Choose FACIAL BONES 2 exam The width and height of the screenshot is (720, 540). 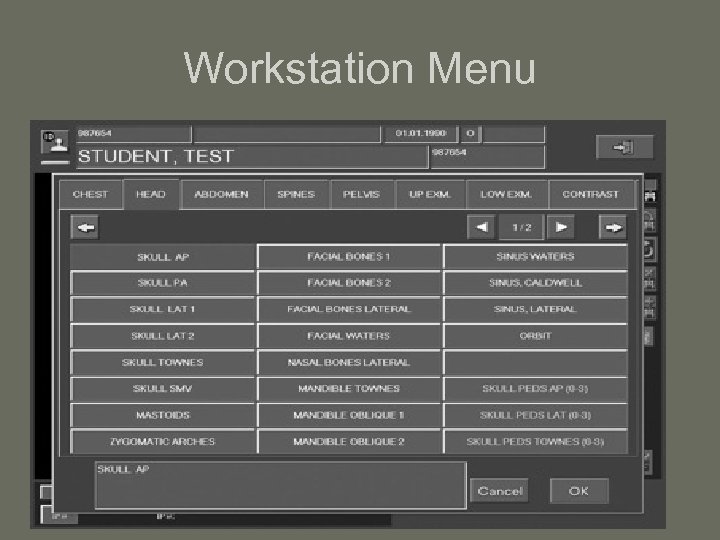click(349, 283)
